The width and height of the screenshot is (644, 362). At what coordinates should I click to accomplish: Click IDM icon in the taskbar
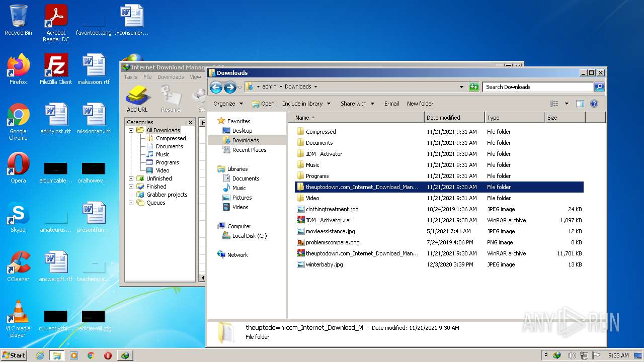coord(125,355)
